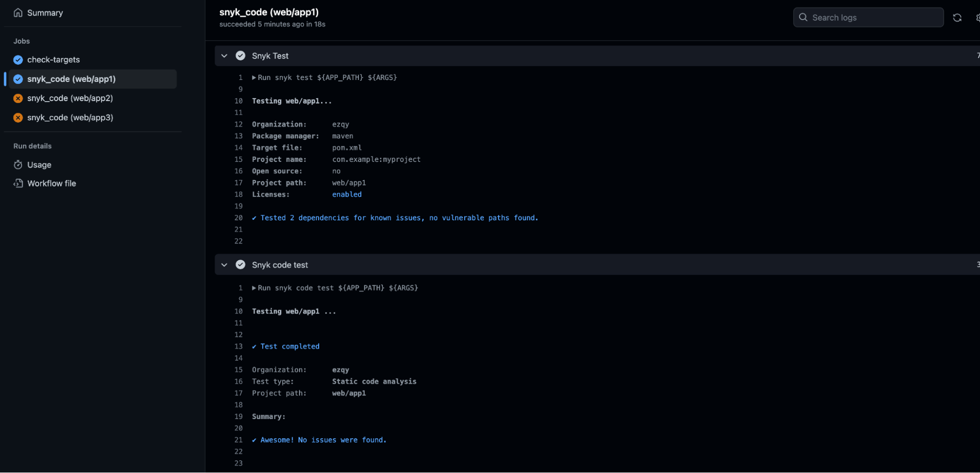Collapse the Snyk code test step
Screen dimensions: 980x473
click(x=224, y=265)
